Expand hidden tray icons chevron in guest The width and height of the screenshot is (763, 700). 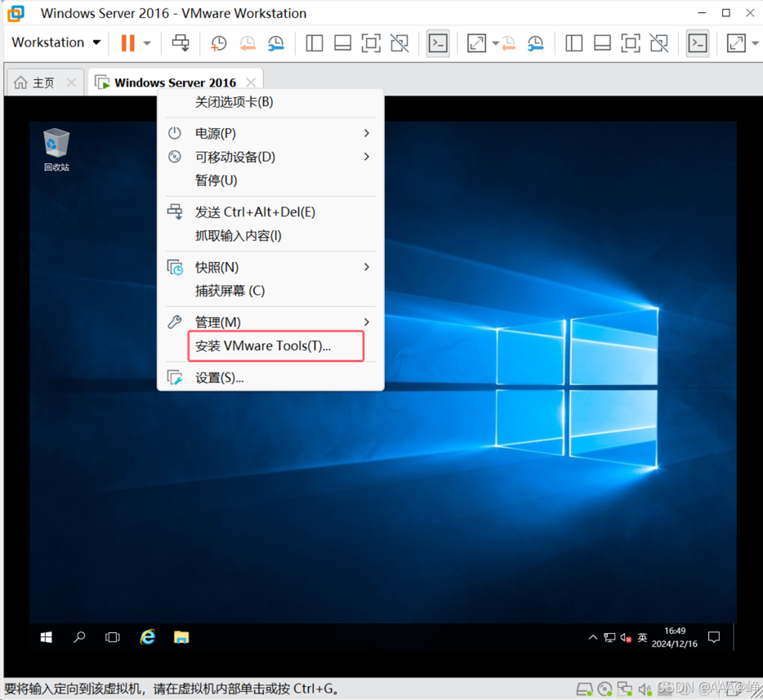(x=593, y=637)
